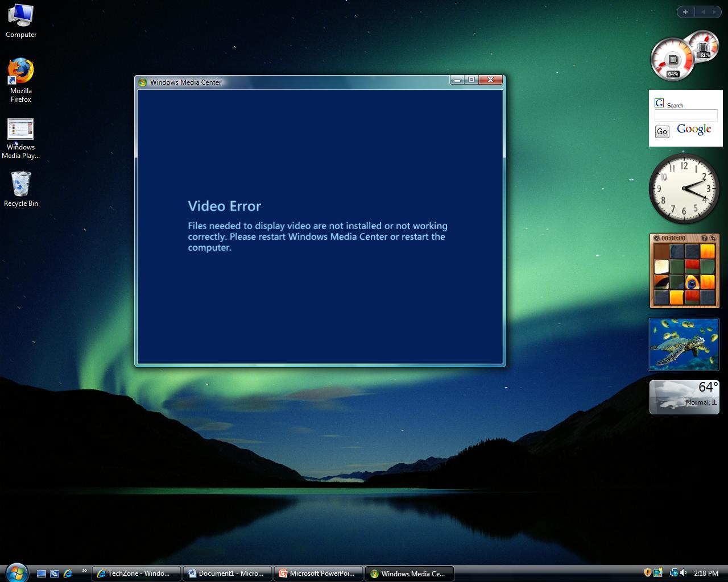Open Security Center via the tray shield icon

pos(648,572)
